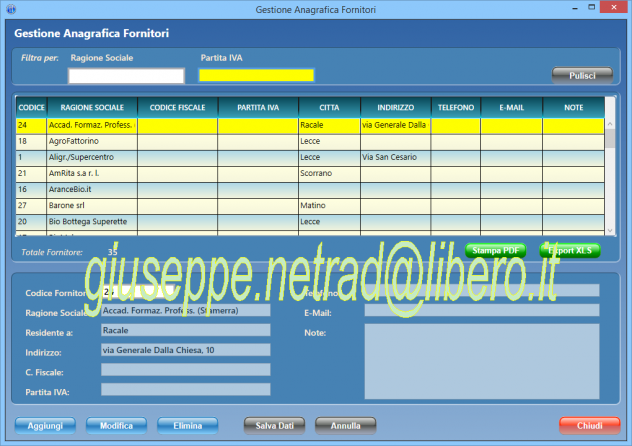Click the Annulla button
The width and height of the screenshot is (632, 446).
[x=345, y=426]
